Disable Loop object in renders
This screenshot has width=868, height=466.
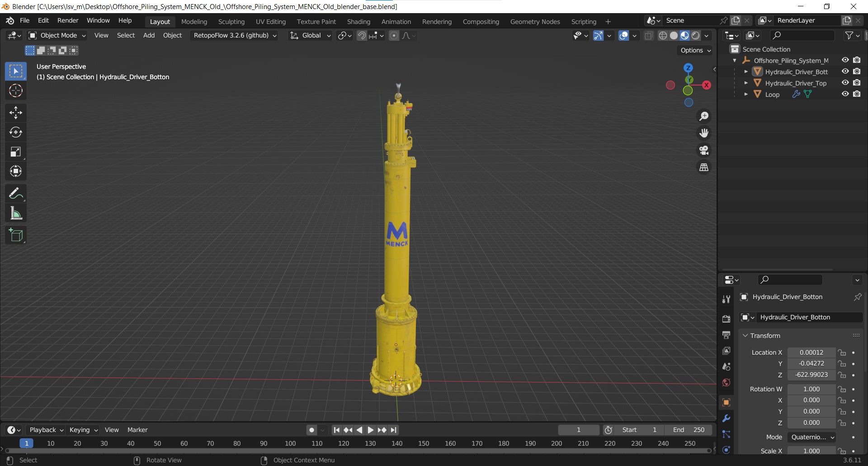click(857, 94)
